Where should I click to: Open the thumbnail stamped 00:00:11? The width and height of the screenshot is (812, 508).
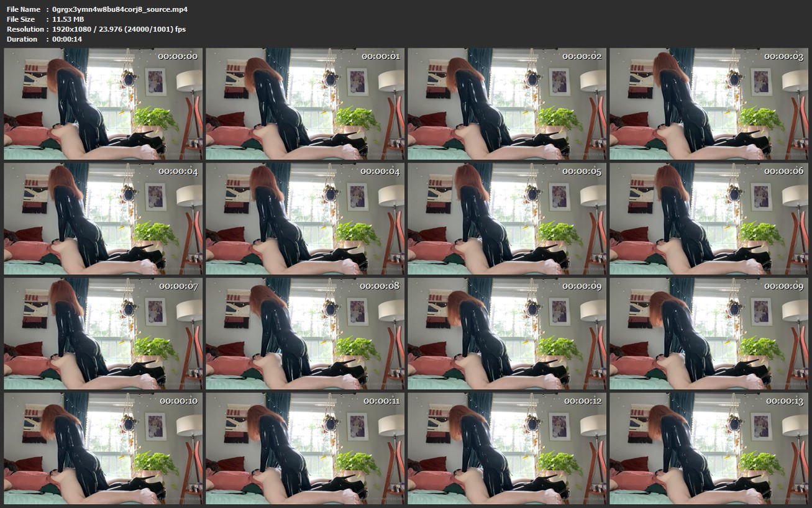click(x=305, y=448)
